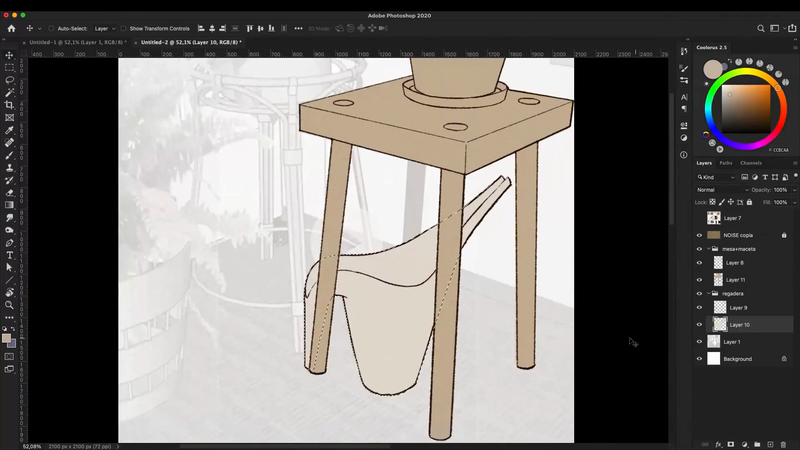Open the Channels panel tab
Screen dimensions: 800x450
[x=751, y=163]
